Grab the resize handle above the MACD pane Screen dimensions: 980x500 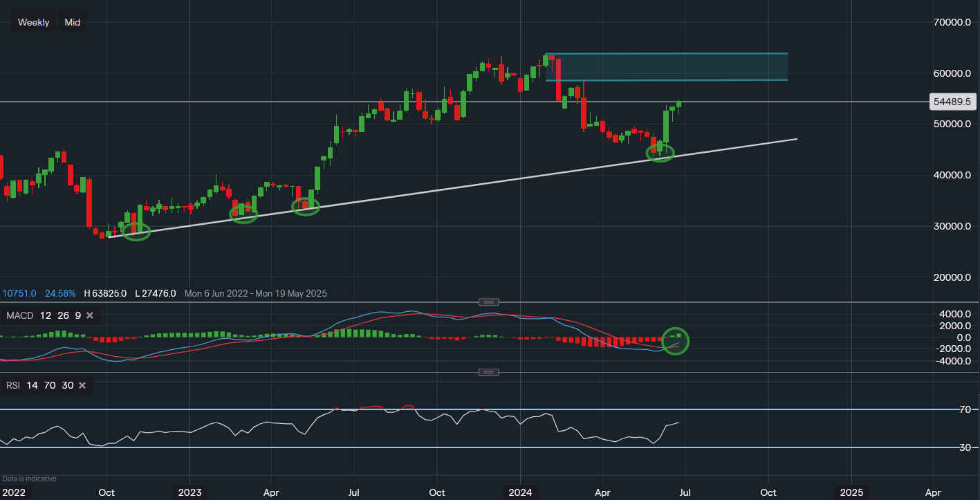489,302
